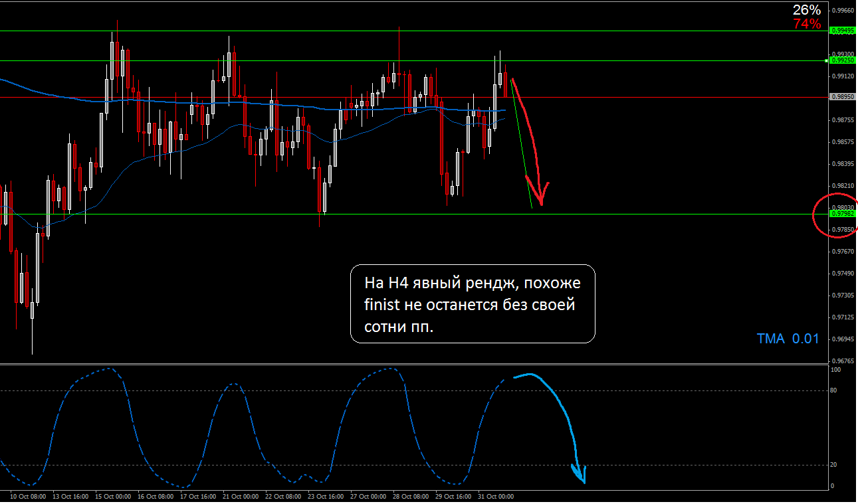The image size is (858, 504).
Task: Click the 13 Oct 16:00 time label
Action: click(71, 496)
